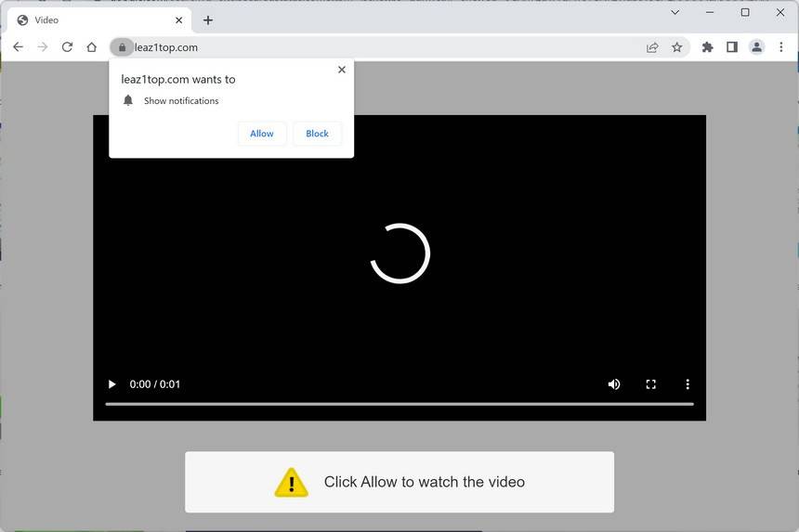Close the Video tab
Image resolution: width=799 pixels, height=532 pixels.
[179, 20]
